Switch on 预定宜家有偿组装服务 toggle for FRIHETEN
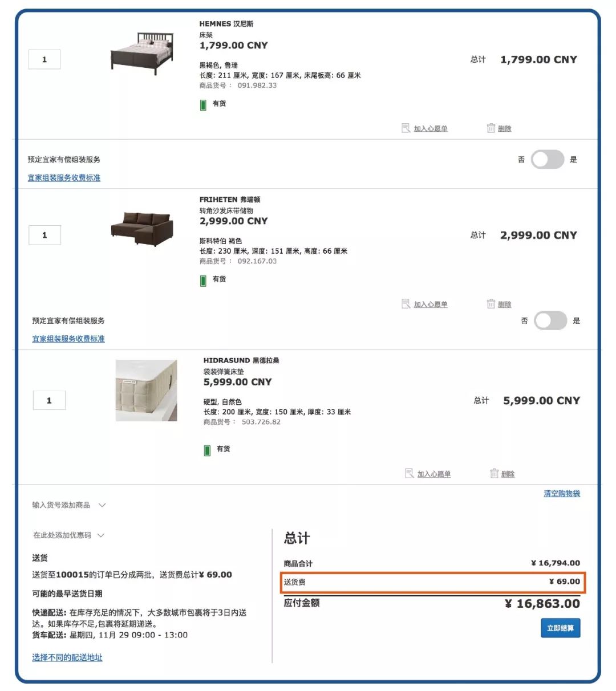This screenshot has height=691, width=616. tap(549, 321)
